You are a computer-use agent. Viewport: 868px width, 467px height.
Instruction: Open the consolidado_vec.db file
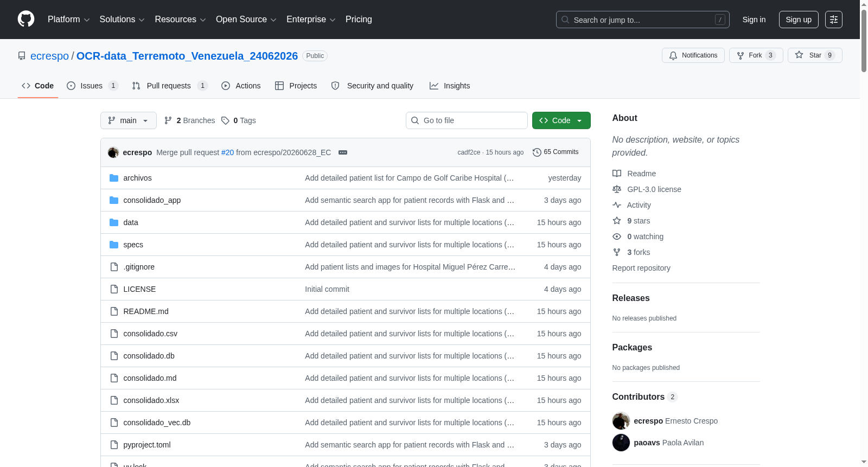[157, 423]
